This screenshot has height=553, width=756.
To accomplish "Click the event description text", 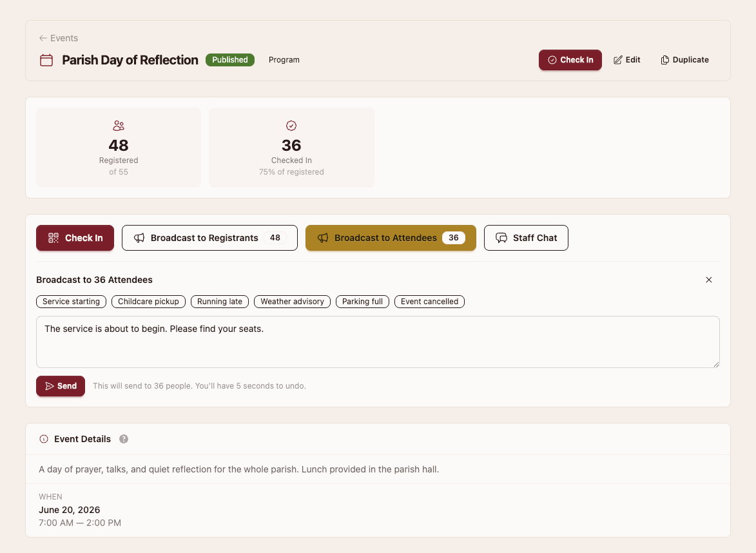I will click(239, 469).
